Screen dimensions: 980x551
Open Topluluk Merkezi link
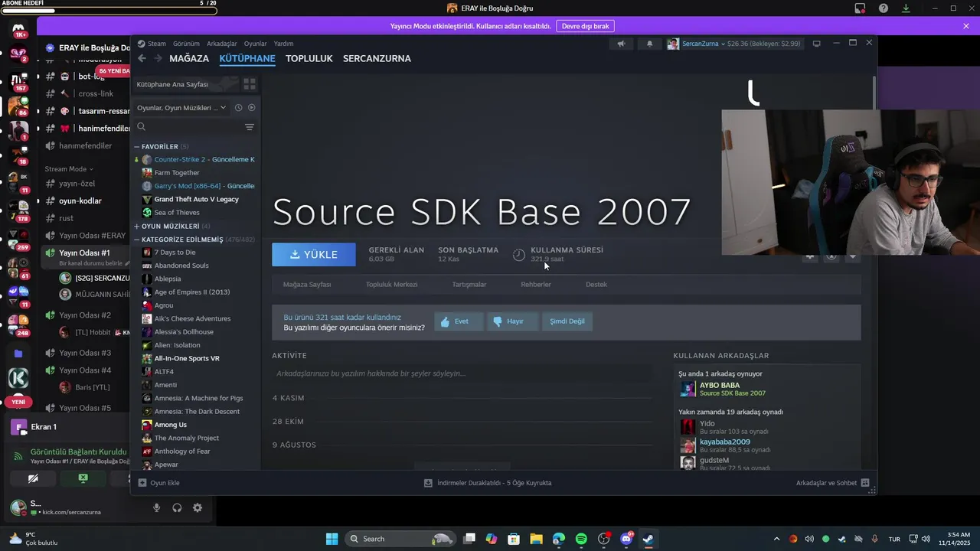(391, 285)
